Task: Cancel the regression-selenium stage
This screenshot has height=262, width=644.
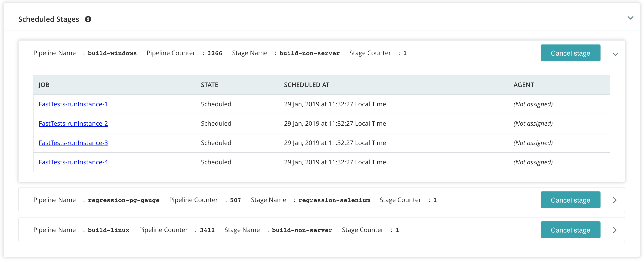Action: (570, 200)
